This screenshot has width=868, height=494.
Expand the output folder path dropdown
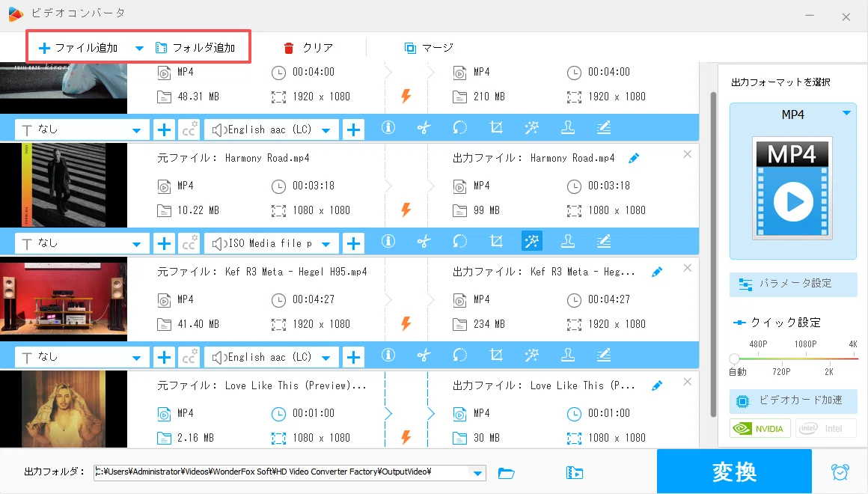[477, 473]
